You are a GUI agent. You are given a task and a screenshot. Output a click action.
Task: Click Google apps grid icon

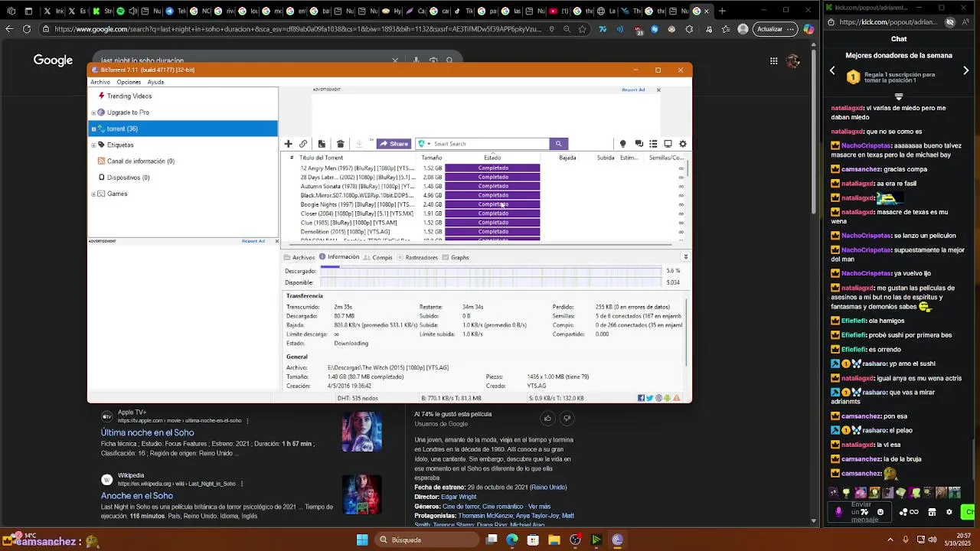pos(774,60)
